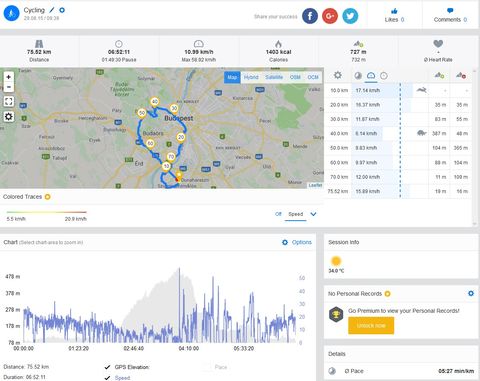Click the 20 km marker on map
The height and width of the screenshot is (381, 480).
181,137
